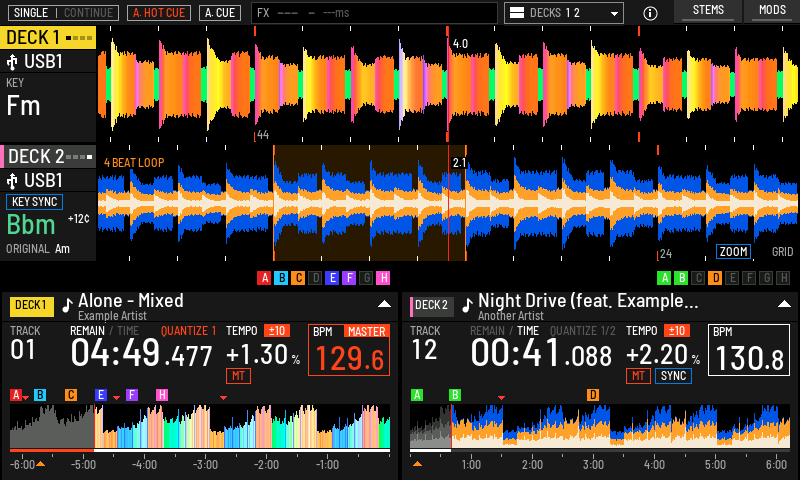800x480 pixels.
Task: Click Deck 1 playback progress bar
Action: 200,450
